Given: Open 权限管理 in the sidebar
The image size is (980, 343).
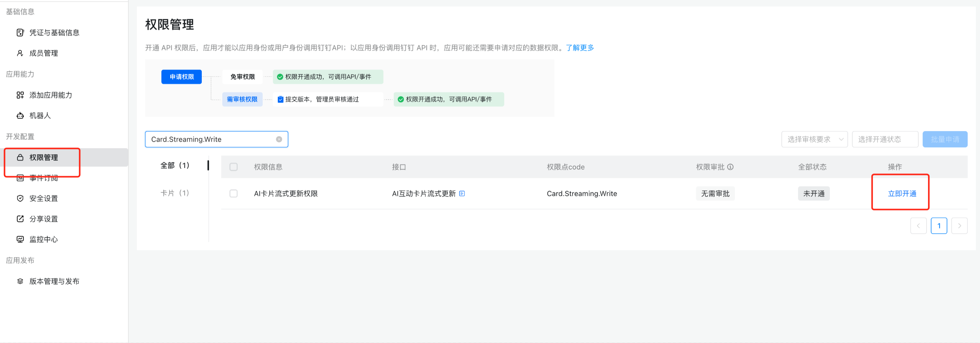Looking at the screenshot, I should 43,158.
